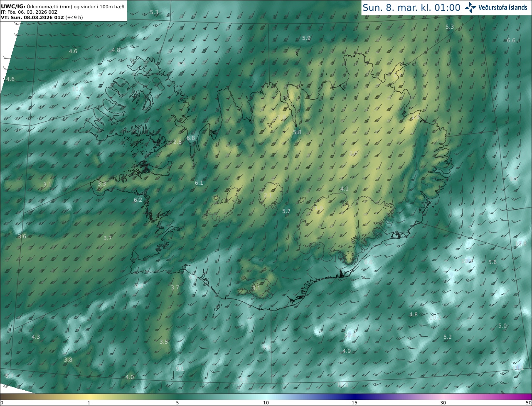Click the map value '4.9' south of Iceland

point(347,351)
